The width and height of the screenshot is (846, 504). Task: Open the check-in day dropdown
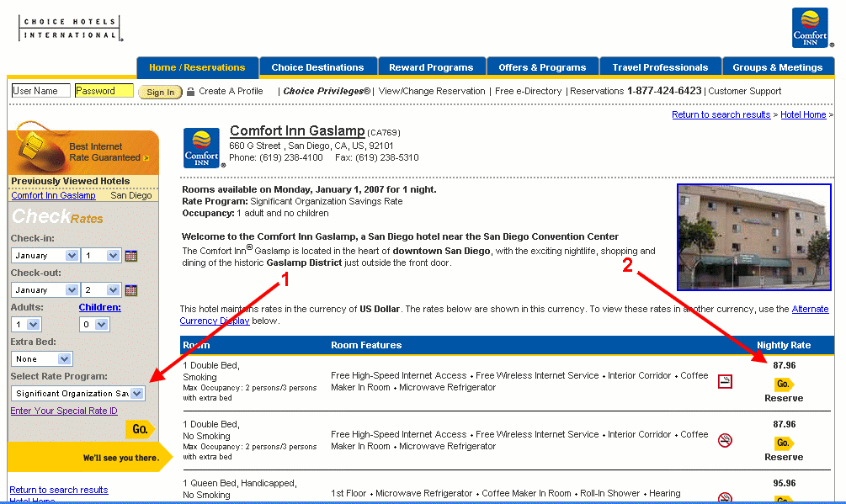(101, 256)
